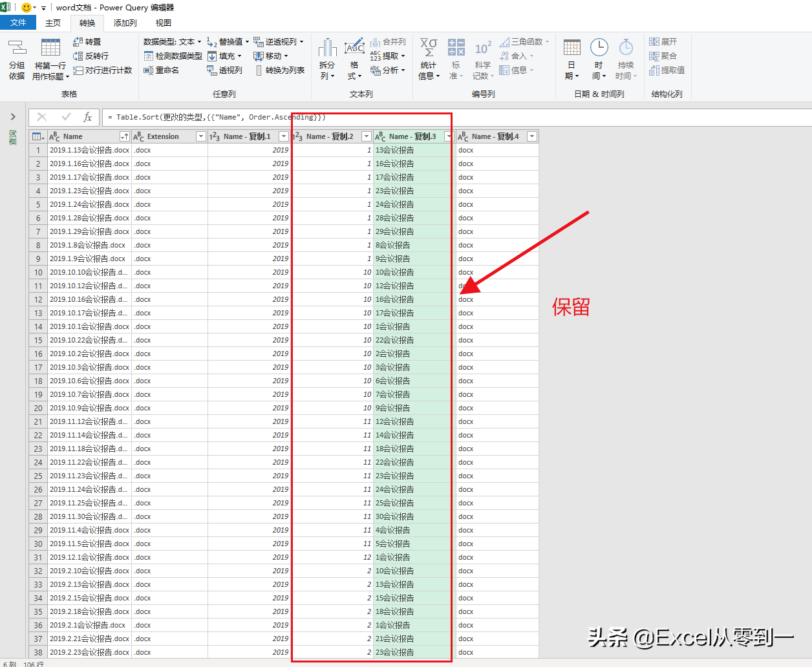Image resolution: width=812 pixels, height=667 pixels.
Task: Click cell 2019.2.23会议报告.docx
Action: tap(89, 652)
